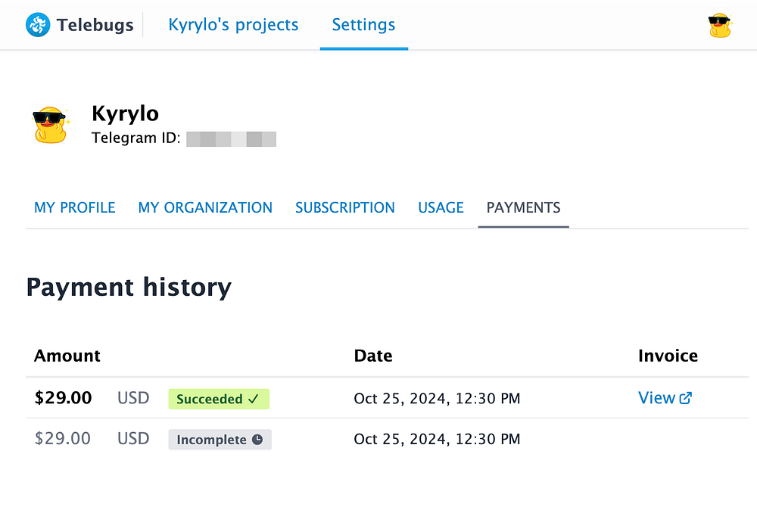Switch to the My Profile tab
Viewport: 757px width, 532px height.
coord(75,207)
